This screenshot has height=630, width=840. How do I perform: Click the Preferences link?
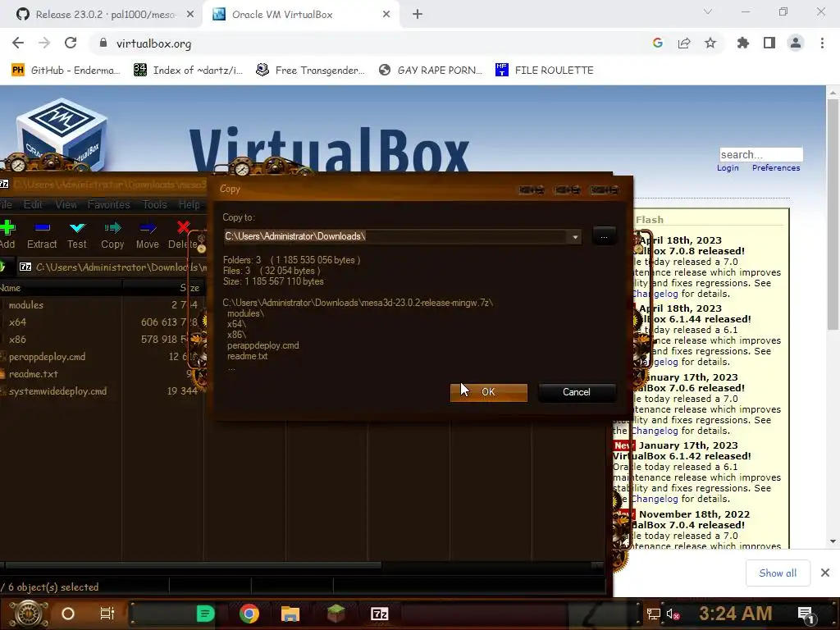pyautogui.click(x=776, y=168)
